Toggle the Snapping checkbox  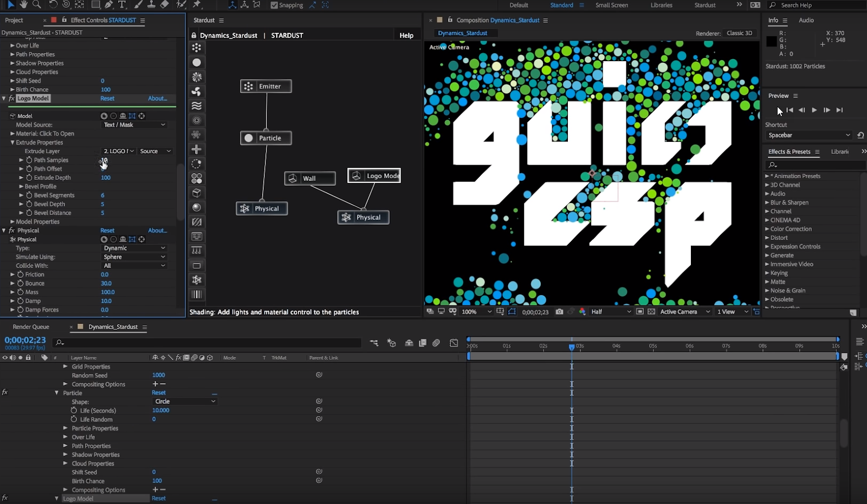274,5
